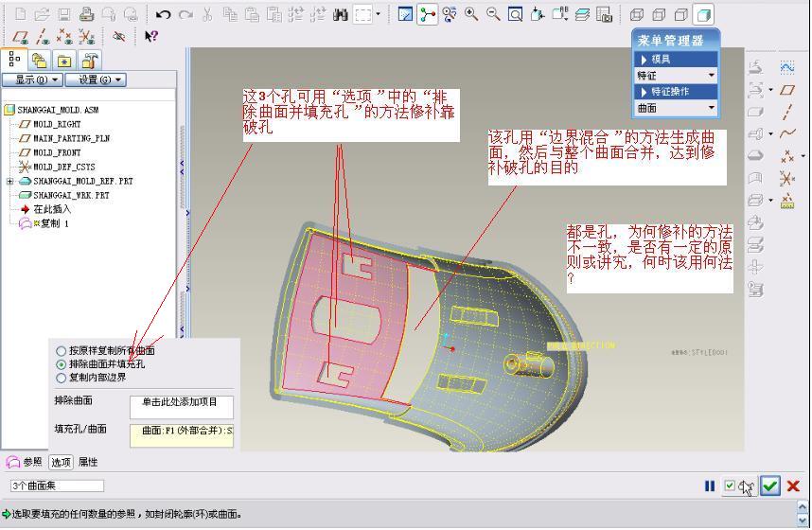This screenshot has width=812, height=530.
Task: Toggle the crossed-out eye visibility icon
Action: (x=119, y=37)
